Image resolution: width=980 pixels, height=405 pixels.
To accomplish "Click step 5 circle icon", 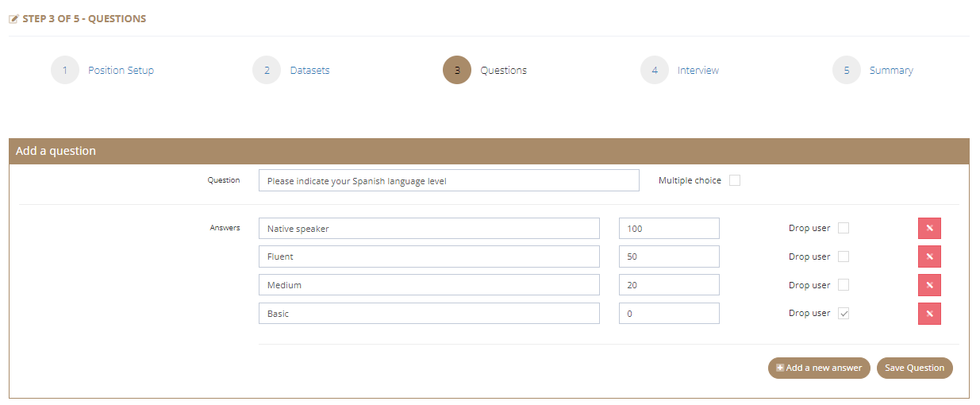I will pyautogui.click(x=847, y=70).
